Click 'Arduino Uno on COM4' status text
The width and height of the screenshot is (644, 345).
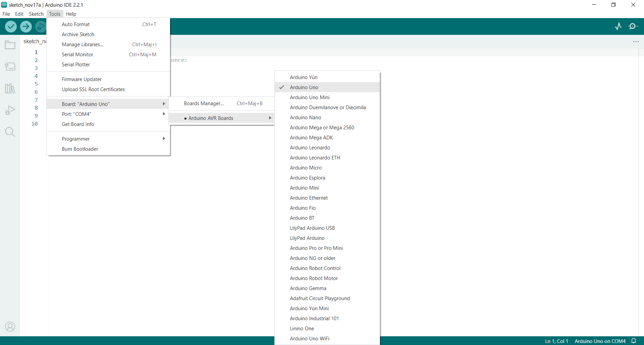600,341
